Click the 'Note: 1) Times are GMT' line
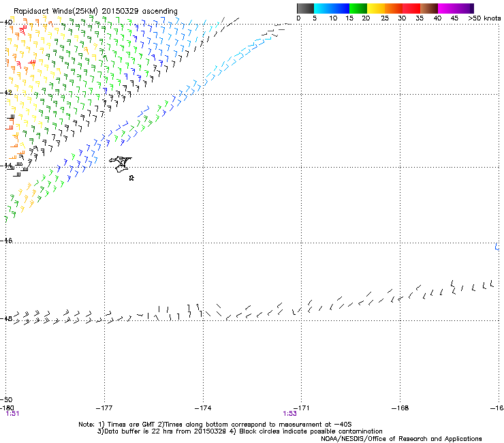The image size is (504, 443). (215, 425)
